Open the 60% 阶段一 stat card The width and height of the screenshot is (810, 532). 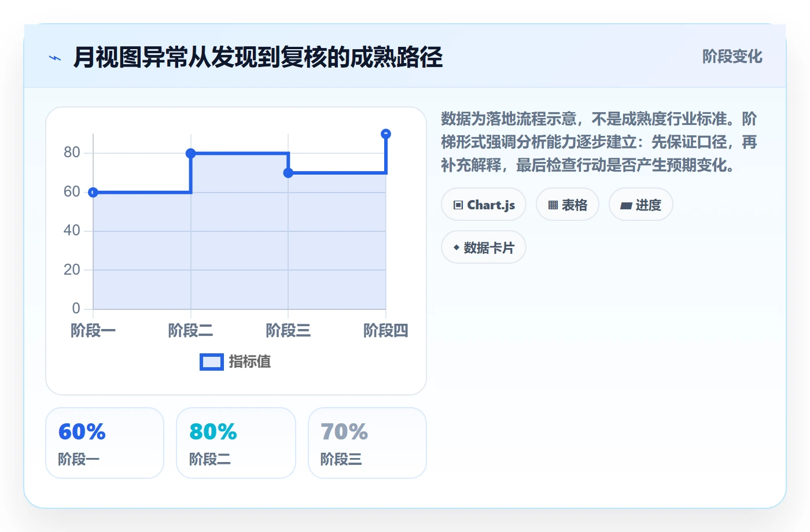[105, 443]
